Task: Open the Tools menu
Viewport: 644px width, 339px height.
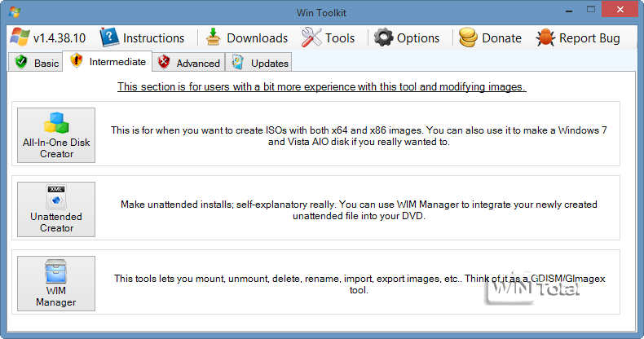Action: (329, 37)
